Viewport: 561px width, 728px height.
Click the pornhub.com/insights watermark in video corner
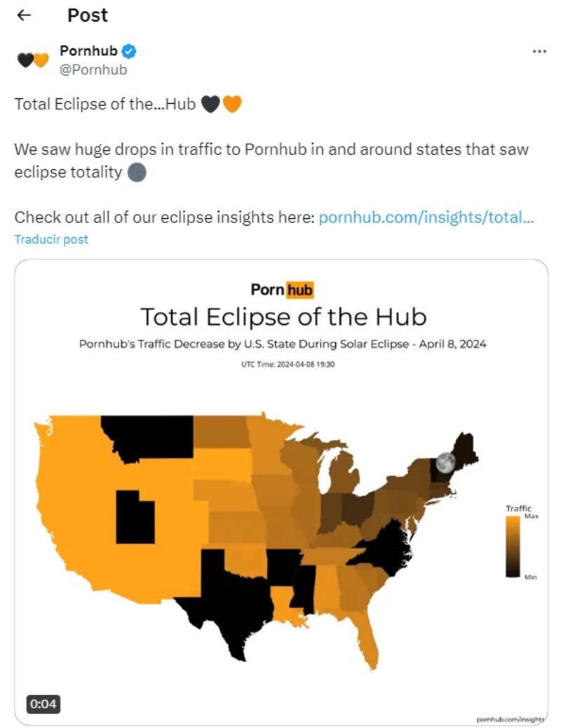point(510,719)
